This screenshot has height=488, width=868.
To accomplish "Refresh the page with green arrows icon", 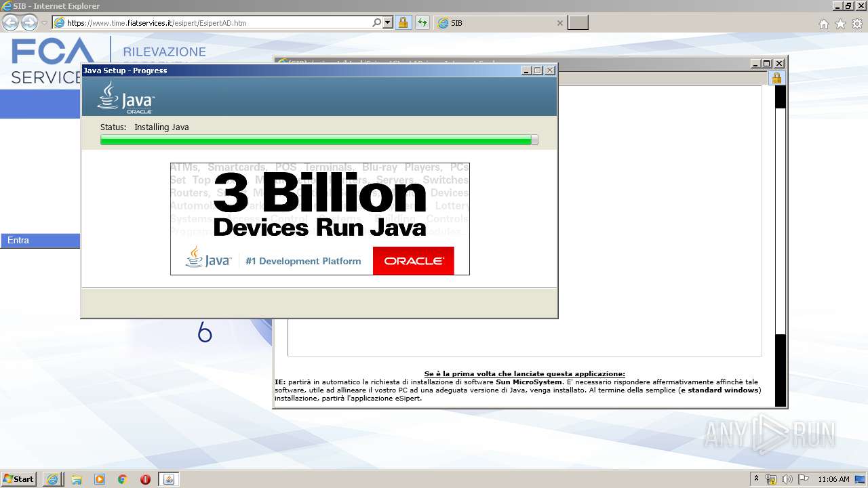I will click(x=422, y=23).
